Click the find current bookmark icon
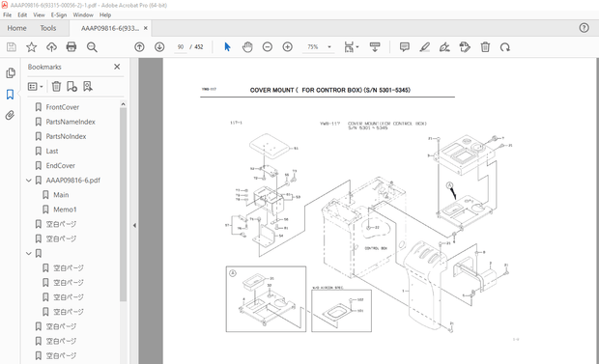This screenshot has width=599, height=364. 88,87
